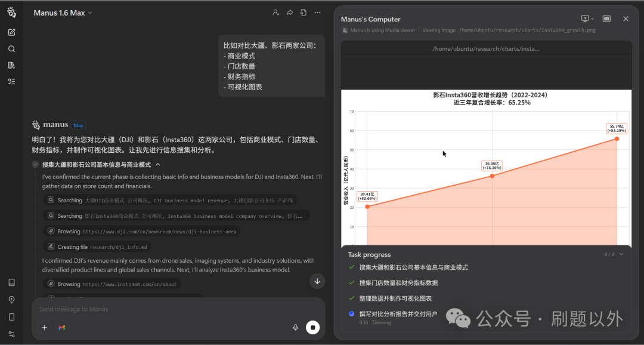Collapse the 搜集大疆和影石公司基本信息与商业模式 step
Image resolution: width=644 pixels, height=345 pixels.
point(158,165)
